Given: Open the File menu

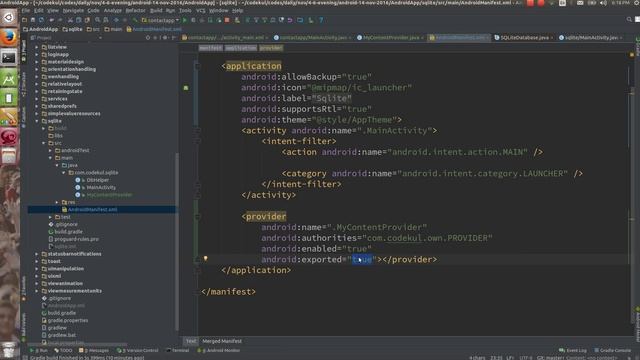Looking at the screenshot, I should click(x=26, y=11).
